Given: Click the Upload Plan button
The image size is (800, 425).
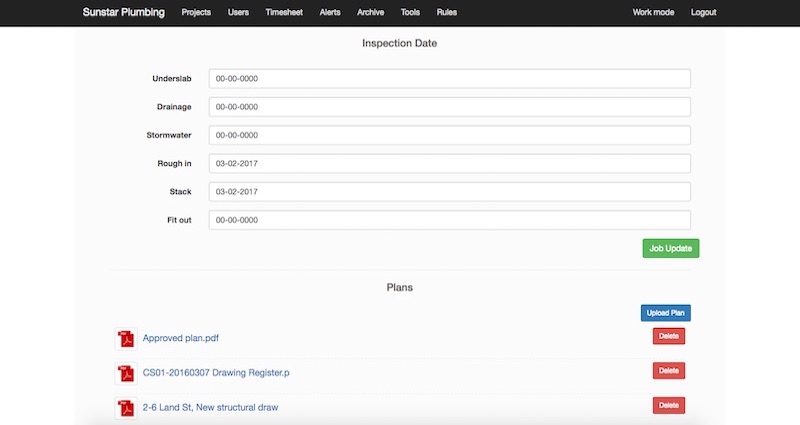Looking at the screenshot, I should pos(665,313).
